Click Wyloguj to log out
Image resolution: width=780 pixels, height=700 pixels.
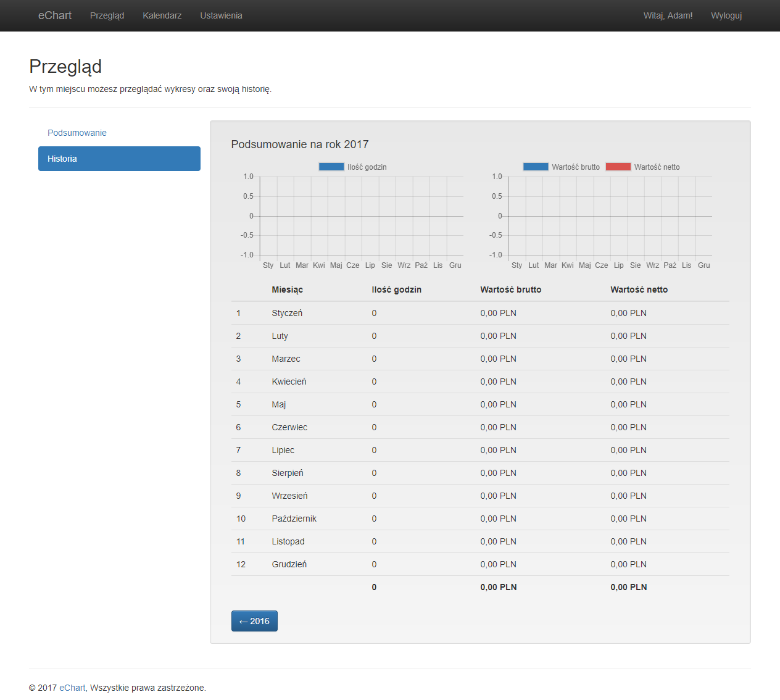(726, 15)
